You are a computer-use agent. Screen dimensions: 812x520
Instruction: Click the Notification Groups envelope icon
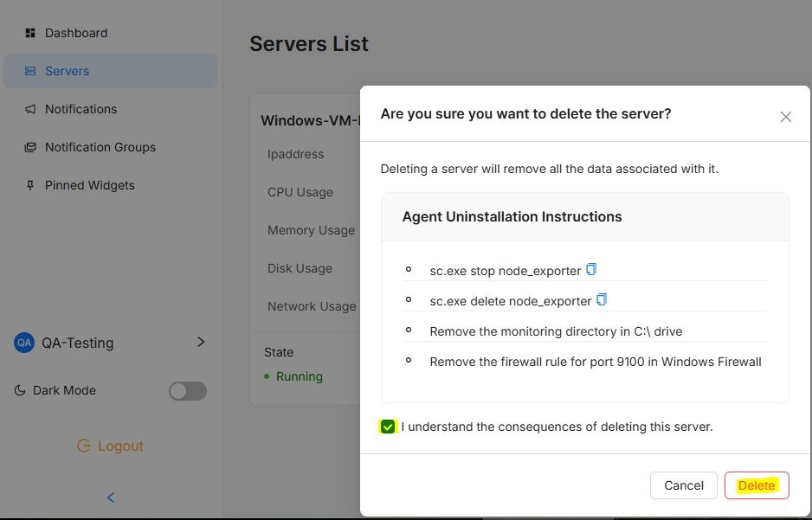30,147
